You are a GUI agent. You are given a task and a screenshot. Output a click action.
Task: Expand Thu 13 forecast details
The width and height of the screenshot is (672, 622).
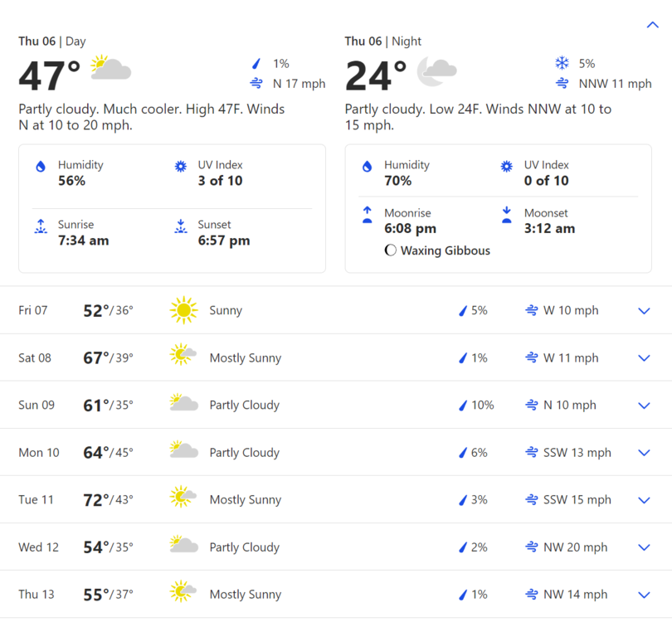pos(644,595)
